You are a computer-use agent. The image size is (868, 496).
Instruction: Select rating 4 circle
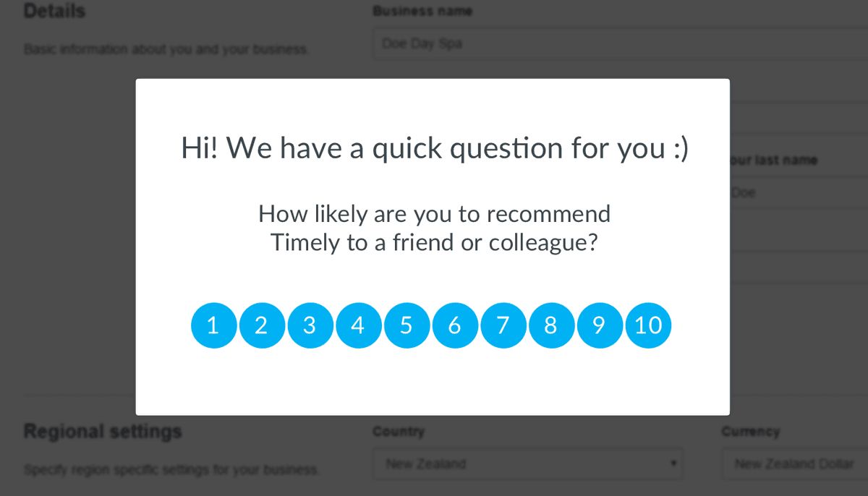pos(359,325)
